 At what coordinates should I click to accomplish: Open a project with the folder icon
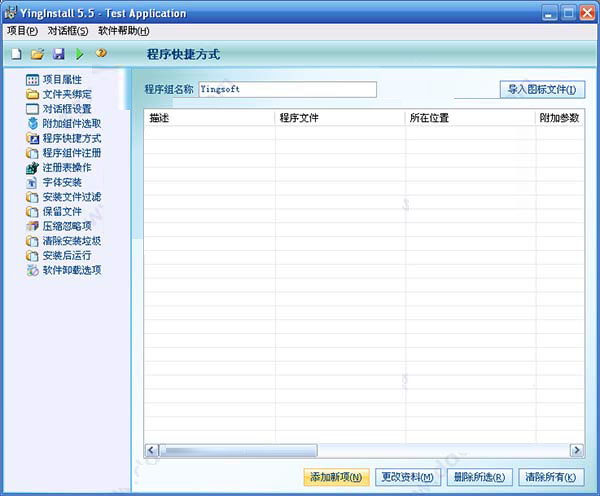click(38, 54)
